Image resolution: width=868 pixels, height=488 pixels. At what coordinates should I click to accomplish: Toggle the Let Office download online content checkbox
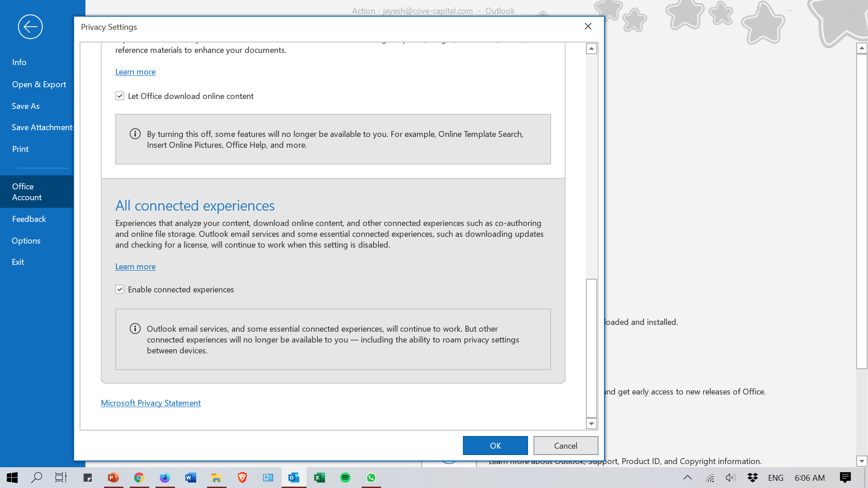point(120,95)
